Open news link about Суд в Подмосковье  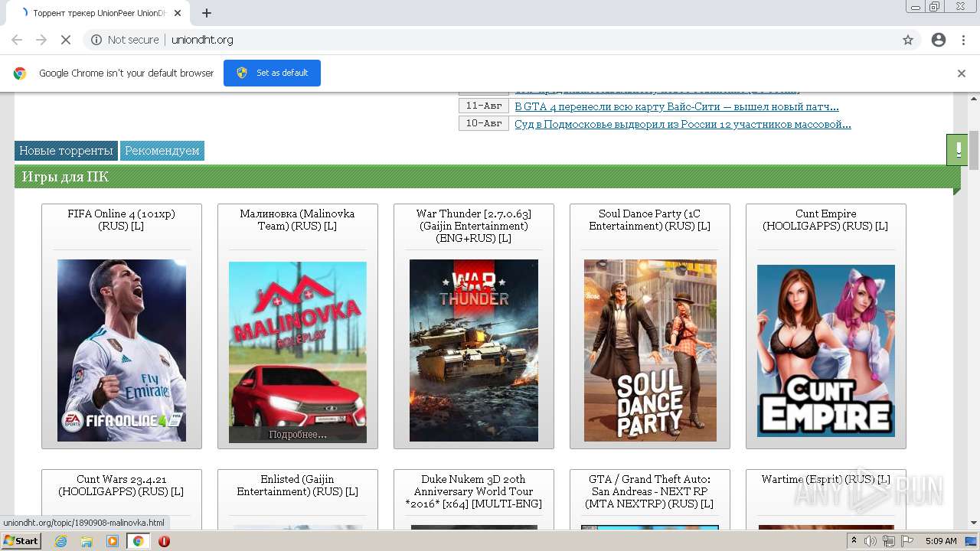683,124
